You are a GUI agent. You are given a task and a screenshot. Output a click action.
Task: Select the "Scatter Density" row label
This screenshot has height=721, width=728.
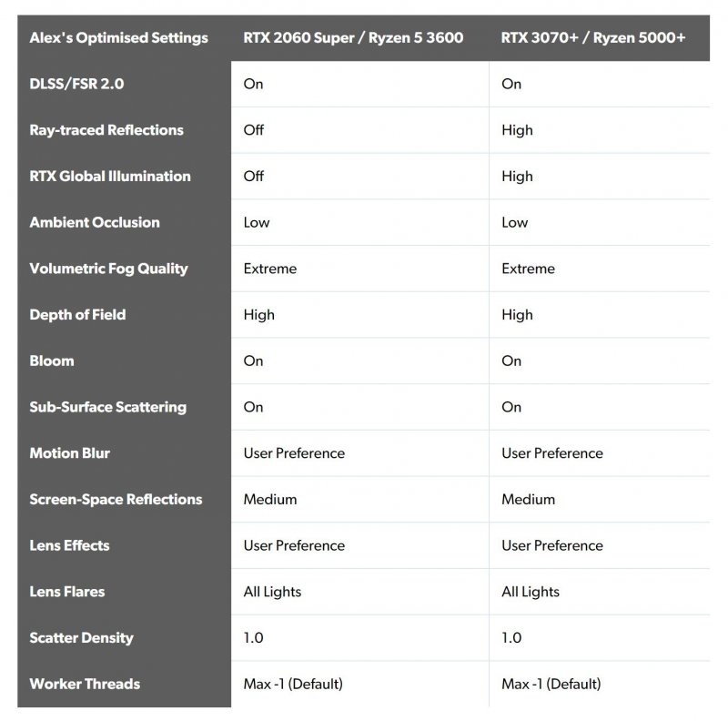82,638
